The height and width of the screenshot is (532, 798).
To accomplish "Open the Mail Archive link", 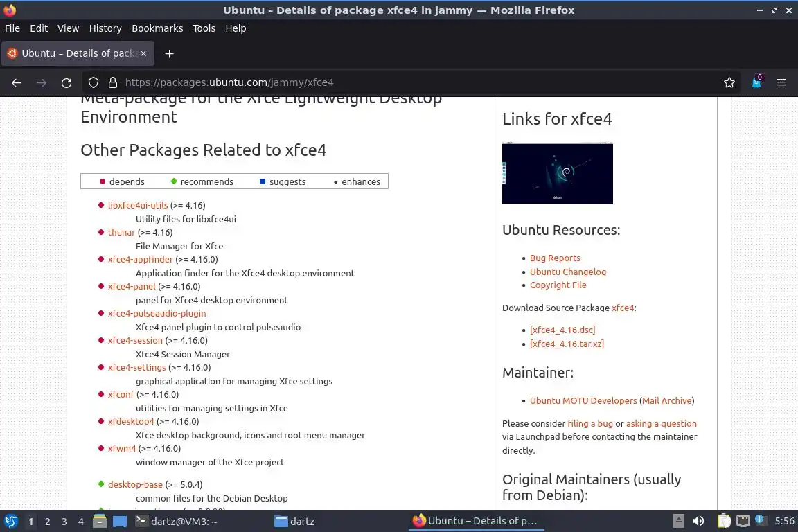I will (666, 400).
